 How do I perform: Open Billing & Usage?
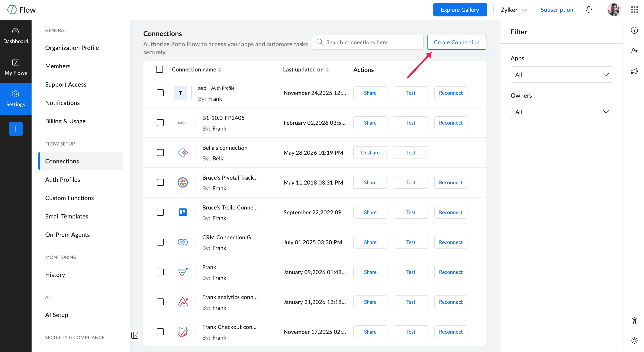(65, 121)
